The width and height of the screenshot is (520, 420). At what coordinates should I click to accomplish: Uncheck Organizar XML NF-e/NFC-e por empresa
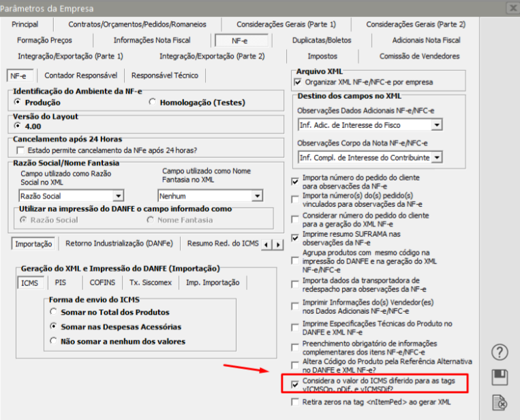pos(297,82)
